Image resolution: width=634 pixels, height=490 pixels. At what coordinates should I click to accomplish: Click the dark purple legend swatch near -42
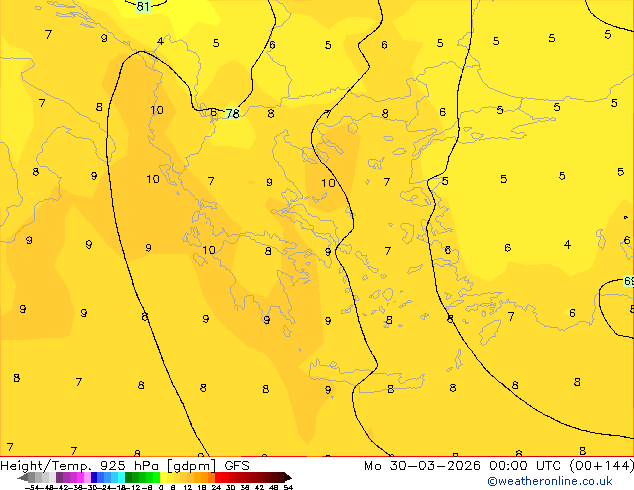pos(59,477)
